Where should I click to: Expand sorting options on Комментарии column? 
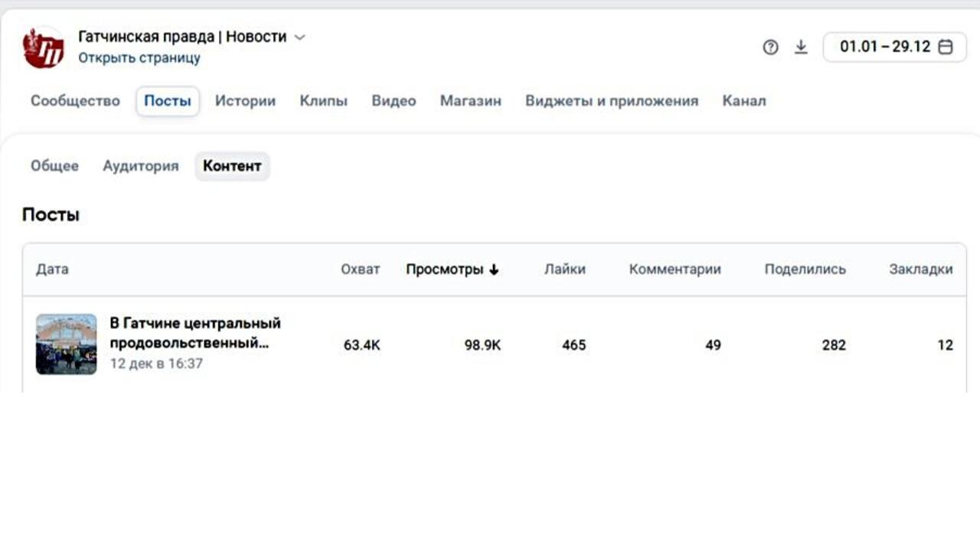click(675, 269)
